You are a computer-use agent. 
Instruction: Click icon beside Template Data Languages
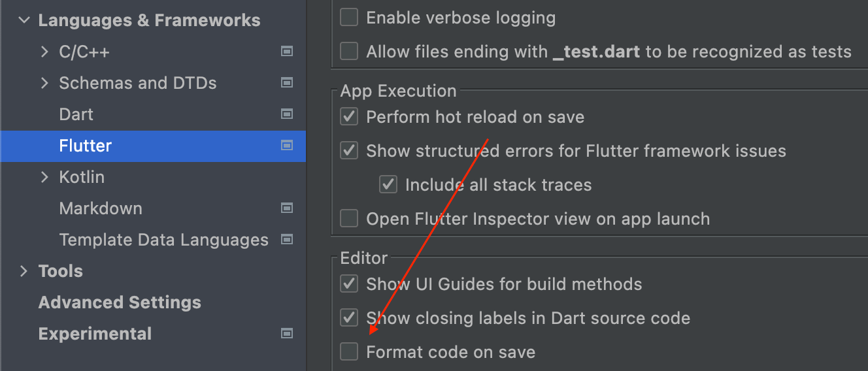point(286,240)
